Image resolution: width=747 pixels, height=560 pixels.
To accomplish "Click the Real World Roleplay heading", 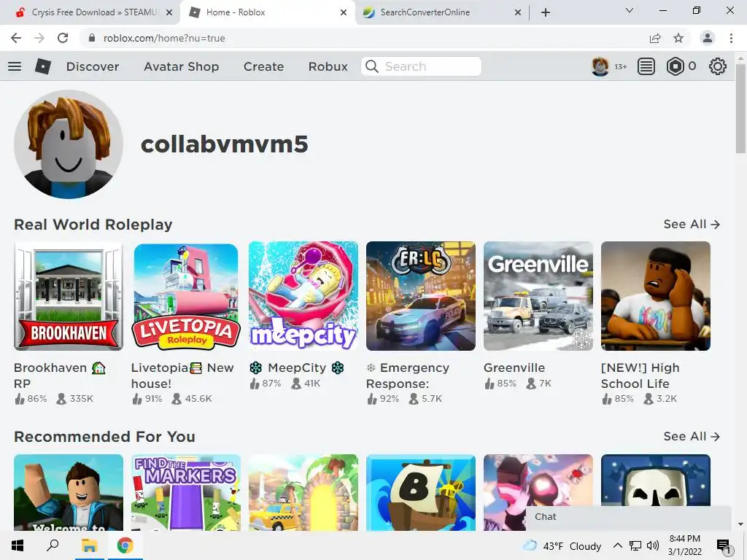I will coord(93,225).
